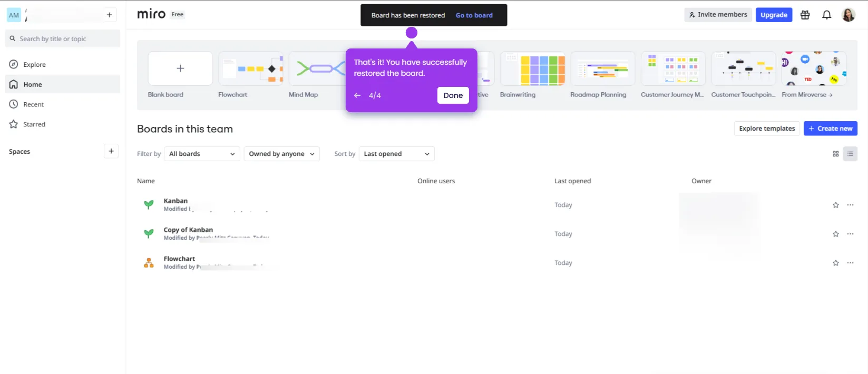Image resolution: width=868 pixels, height=374 pixels.
Task: Select the Customer Journey Map template
Action: [673, 68]
